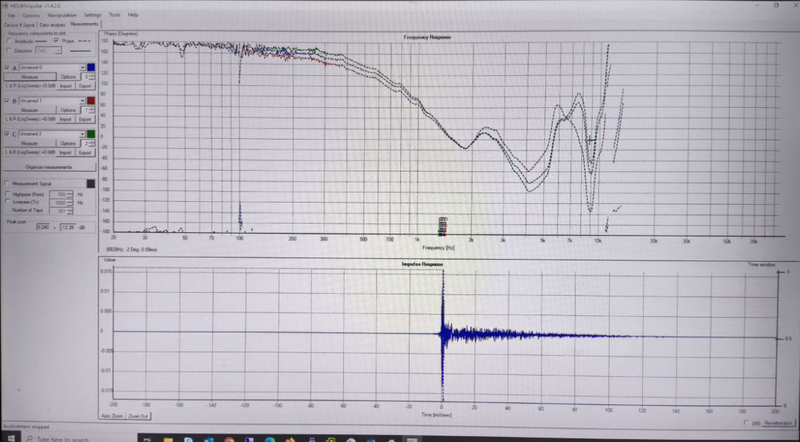Open Options for measurement A
800x442 pixels.
point(68,77)
